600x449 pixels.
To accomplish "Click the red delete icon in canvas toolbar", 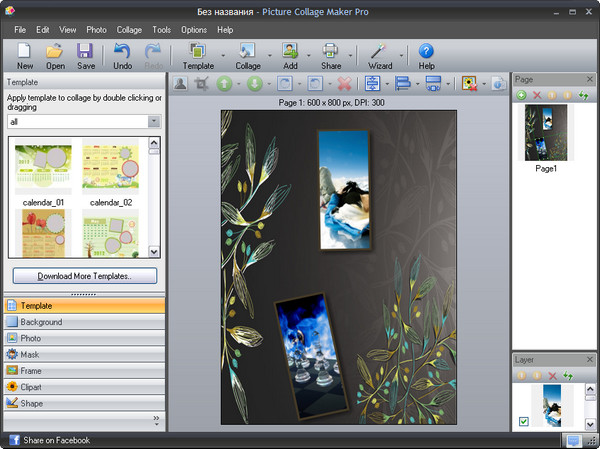I will tap(345, 84).
